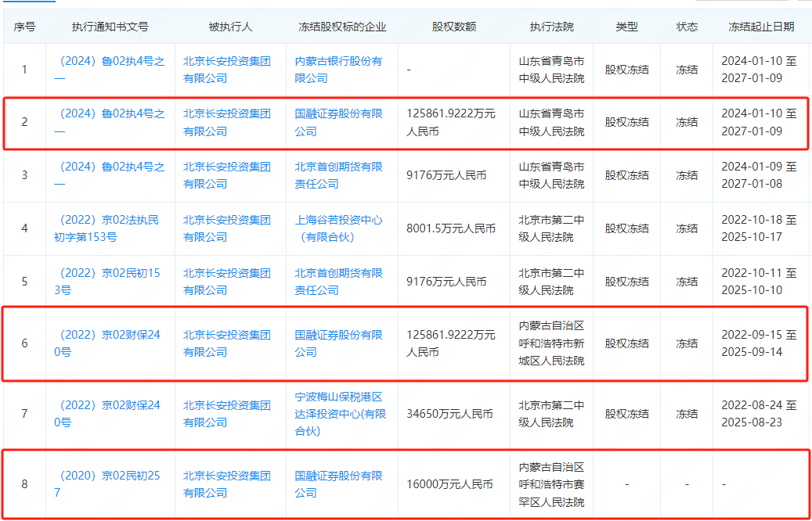The image size is (812, 521).
Task: Click the 序号 column header
Action: (x=24, y=27)
